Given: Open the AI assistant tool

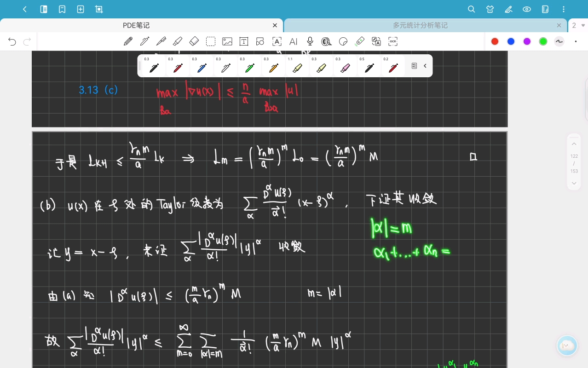Looking at the screenshot, I should click(x=294, y=41).
